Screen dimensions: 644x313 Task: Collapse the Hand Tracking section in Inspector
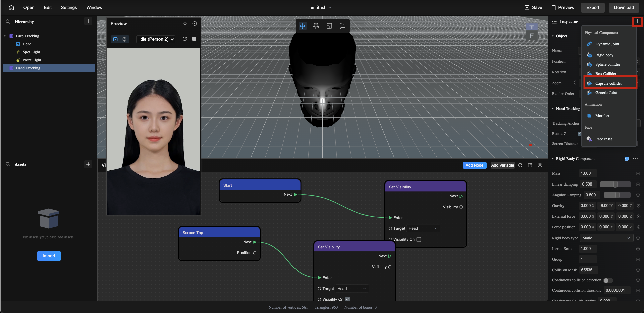(553, 109)
